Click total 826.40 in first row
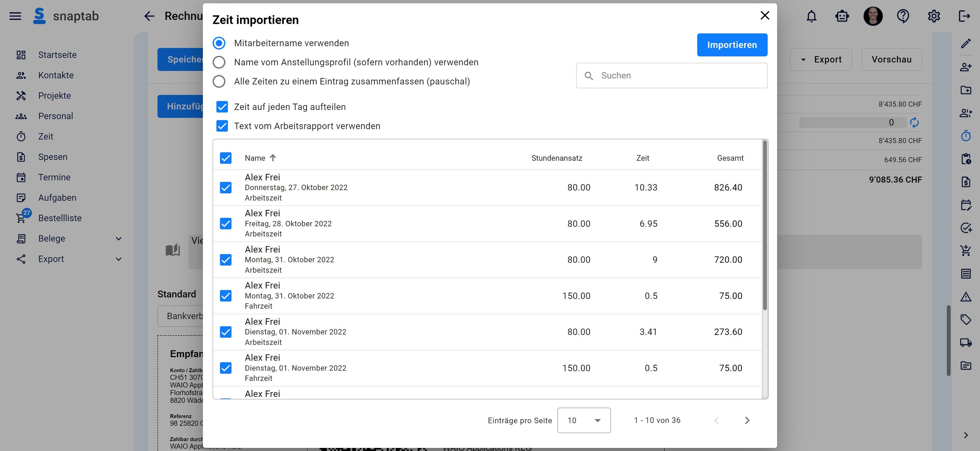This screenshot has height=451, width=980. [728, 187]
